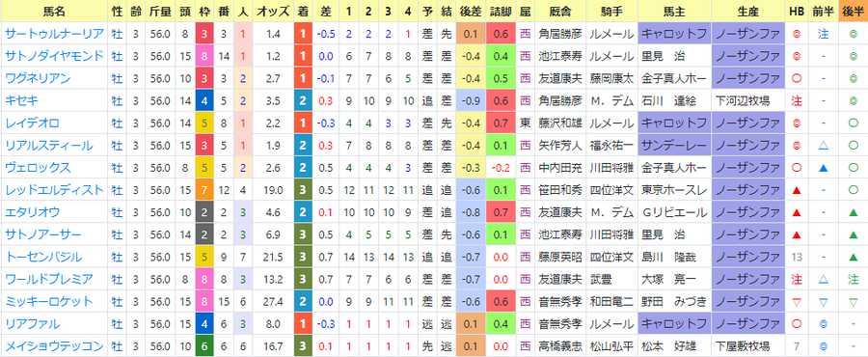Click owner Gリビエール cell

pyautogui.click(x=674, y=212)
